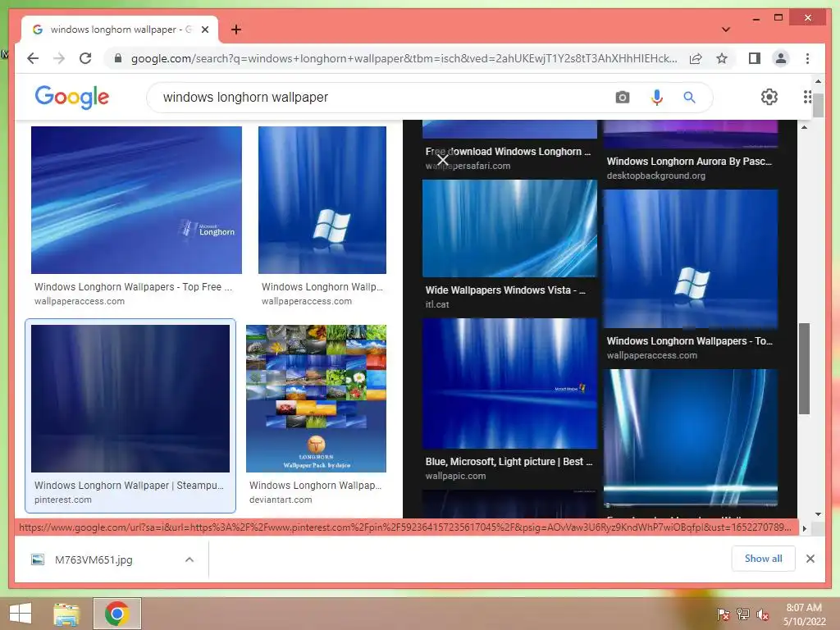The height and width of the screenshot is (630, 840).
Task: Open teal aurora related image at bottom right
Action: [691, 437]
